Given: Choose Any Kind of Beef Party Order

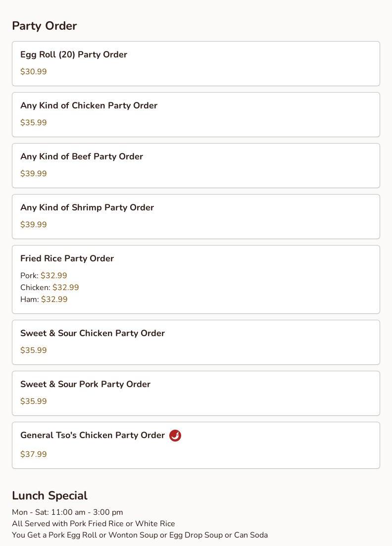Looking at the screenshot, I should [82, 157].
